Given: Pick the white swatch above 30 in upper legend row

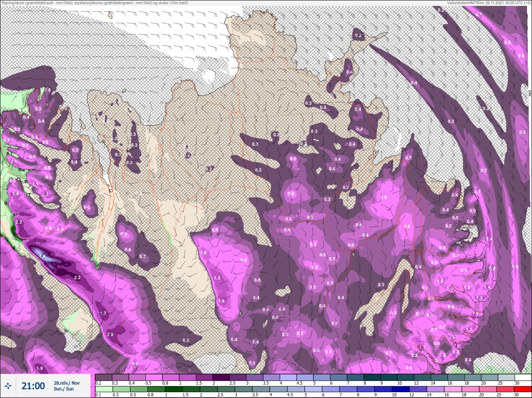Looking at the screenshot, I should (x=523, y=378).
